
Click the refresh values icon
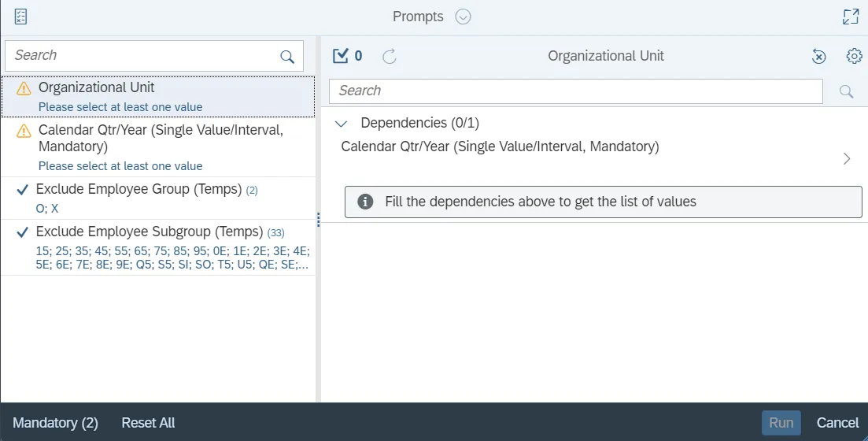pyautogui.click(x=389, y=56)
